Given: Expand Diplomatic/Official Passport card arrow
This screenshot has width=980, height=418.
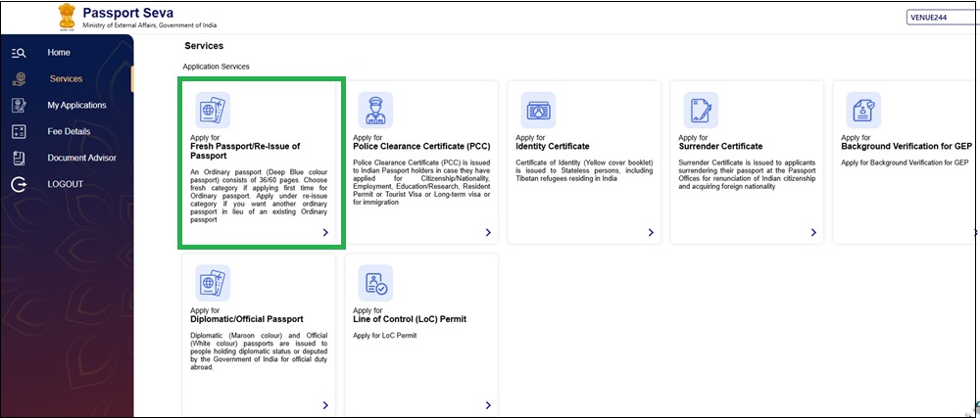Looking at the screenshot, I should coord(325,405).
